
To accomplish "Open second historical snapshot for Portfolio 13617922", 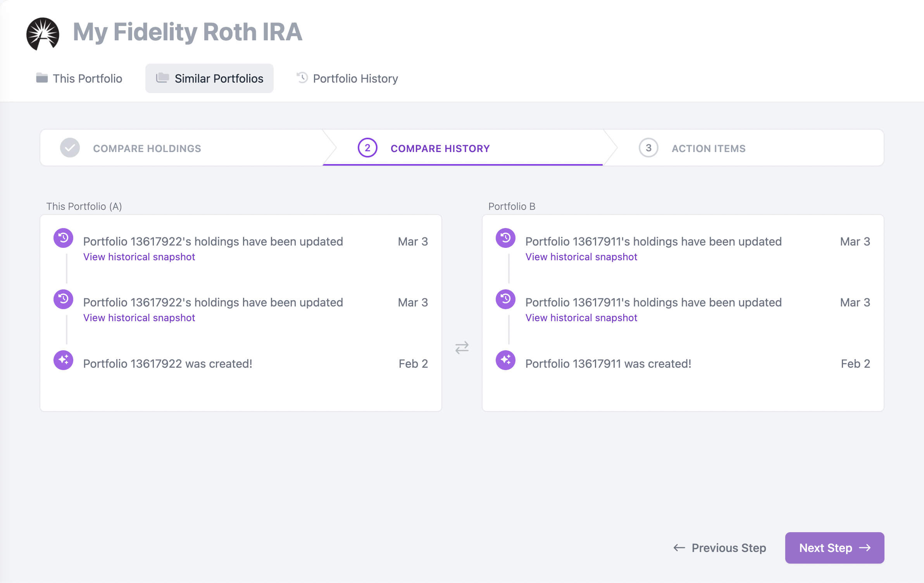I will click(x=139, y=318).
